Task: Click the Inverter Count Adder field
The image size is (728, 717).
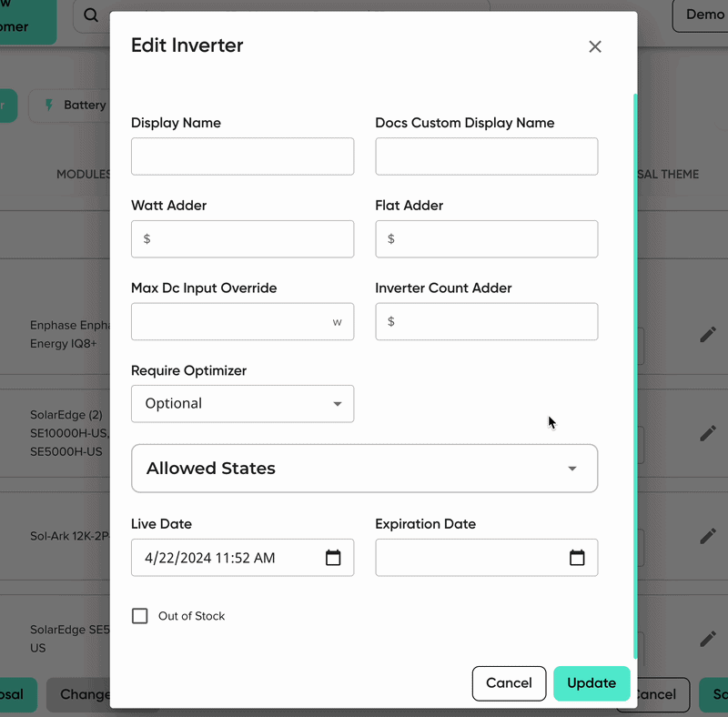Action: click(487, 322)
